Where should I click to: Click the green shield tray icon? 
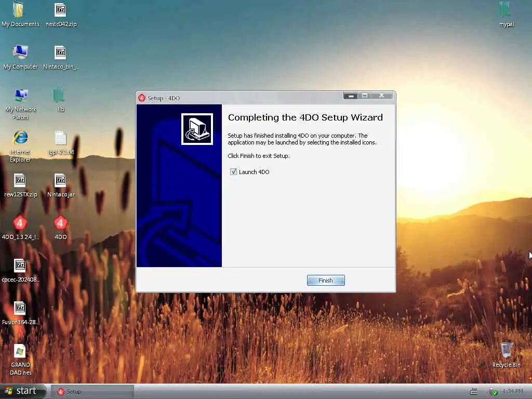pyautogui.click(x=494, y=392)
